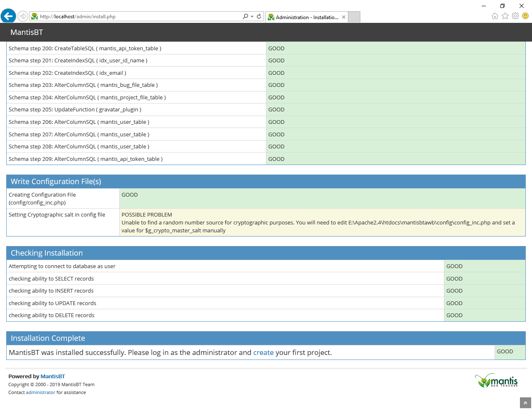
Task: Click 'Creating Configuration File (config/config_inc.php)' text
Action: click(x=42, y=199)
